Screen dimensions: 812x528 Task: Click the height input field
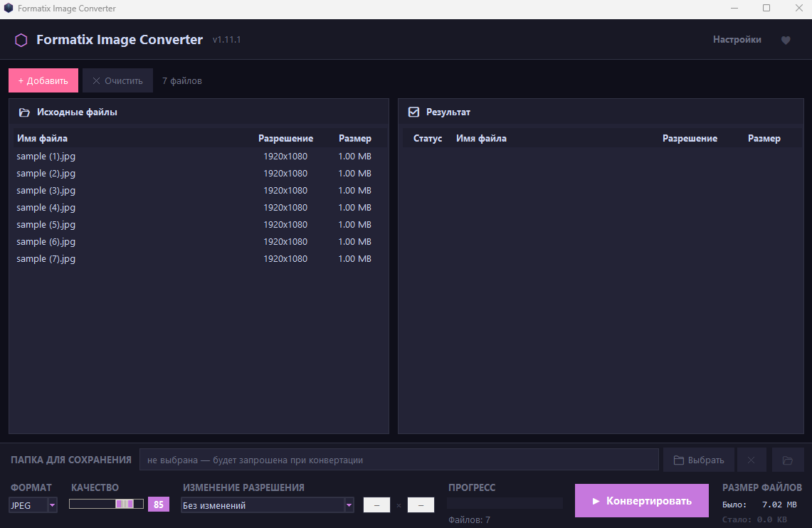pos(421,505)
